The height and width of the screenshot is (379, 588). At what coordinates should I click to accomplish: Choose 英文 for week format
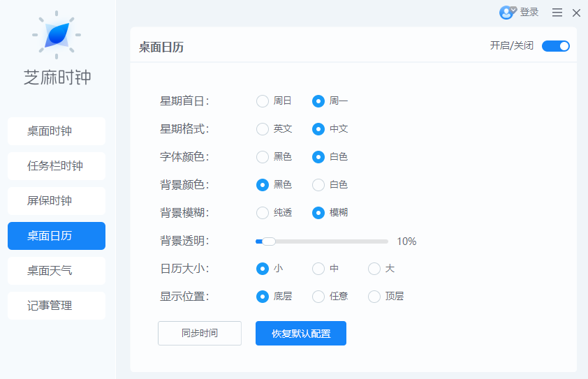point(263,129)
